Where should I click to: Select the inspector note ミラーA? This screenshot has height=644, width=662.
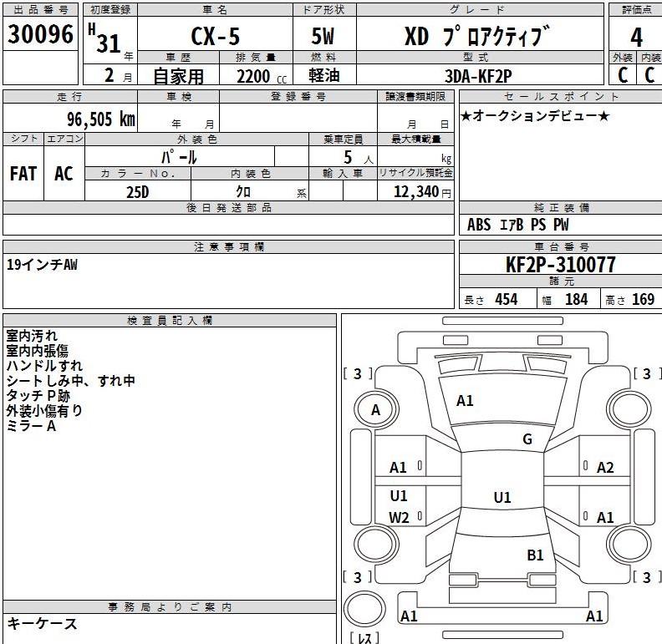click(31, 426)
